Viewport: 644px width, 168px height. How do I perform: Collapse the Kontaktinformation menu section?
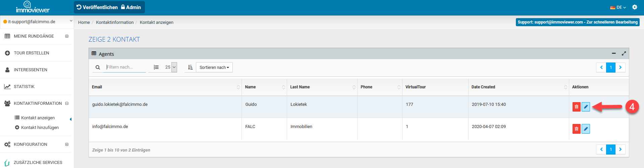(67, 103)
